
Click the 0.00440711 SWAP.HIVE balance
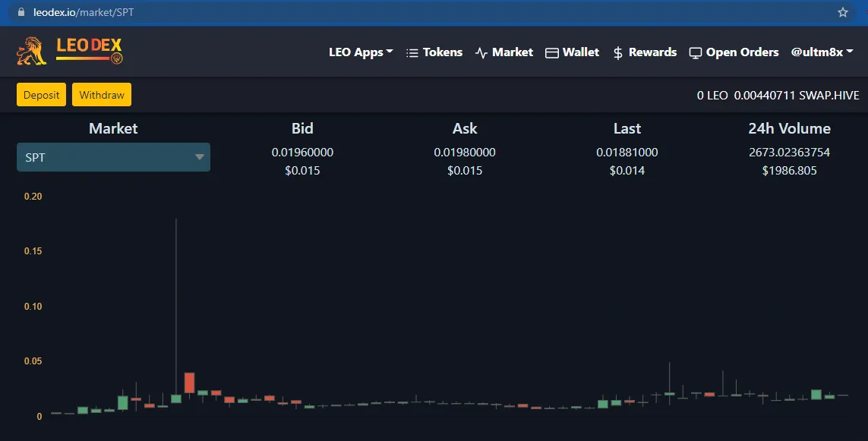[x=797, y=95]
